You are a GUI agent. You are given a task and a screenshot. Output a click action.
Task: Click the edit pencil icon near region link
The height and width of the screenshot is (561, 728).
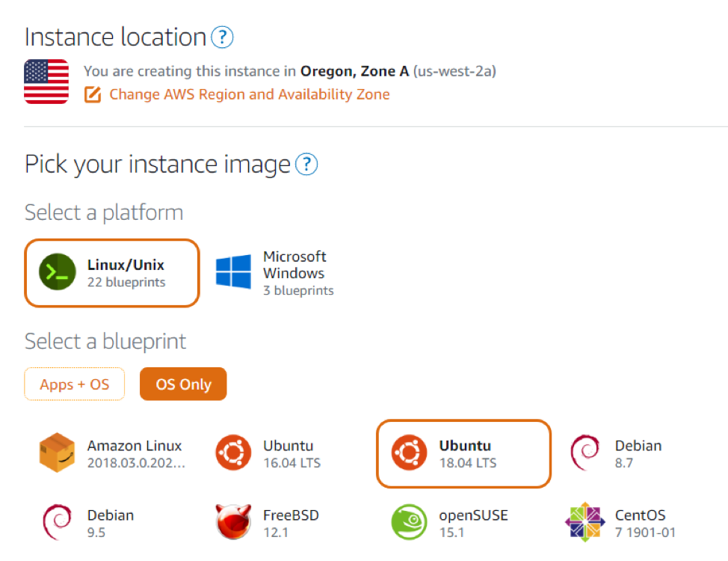[93, 94]
